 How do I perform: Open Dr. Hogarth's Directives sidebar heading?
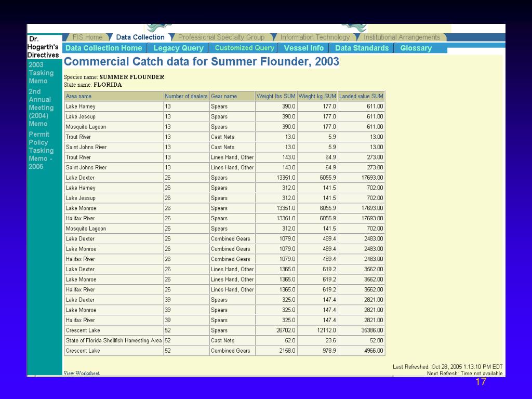(43, 47)
